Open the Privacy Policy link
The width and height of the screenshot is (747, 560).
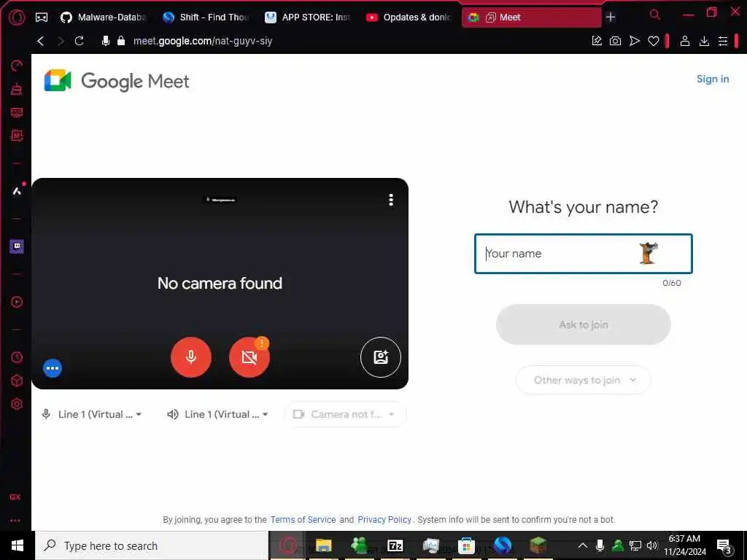(384, 519)
